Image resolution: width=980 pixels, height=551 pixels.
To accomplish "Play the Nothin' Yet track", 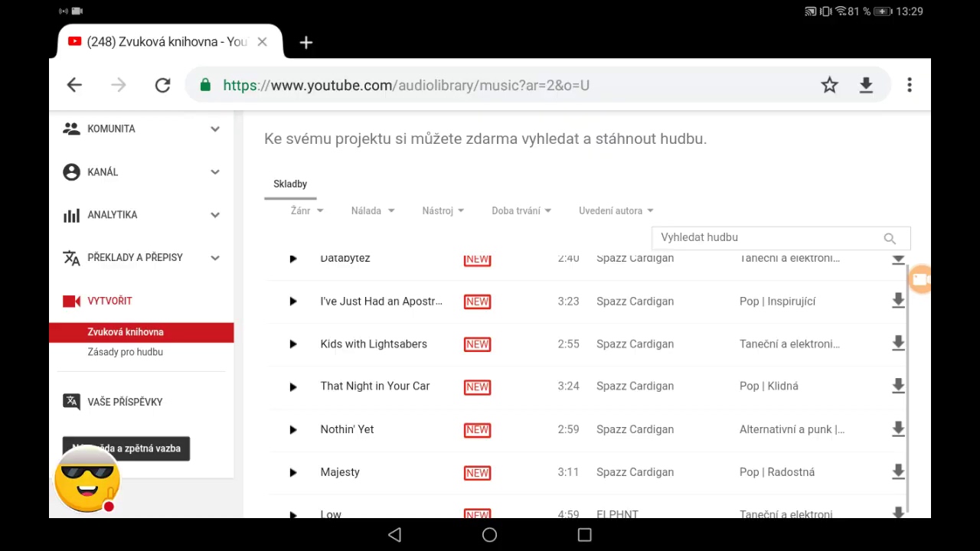I will point(292,430).
